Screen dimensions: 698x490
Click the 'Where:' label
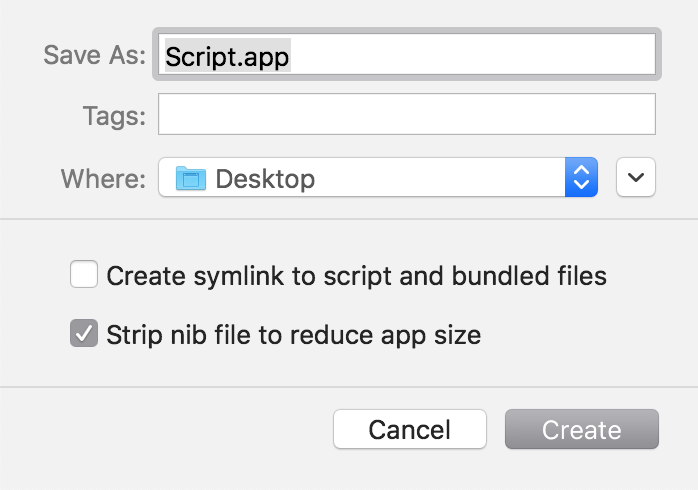pos(103,179)
